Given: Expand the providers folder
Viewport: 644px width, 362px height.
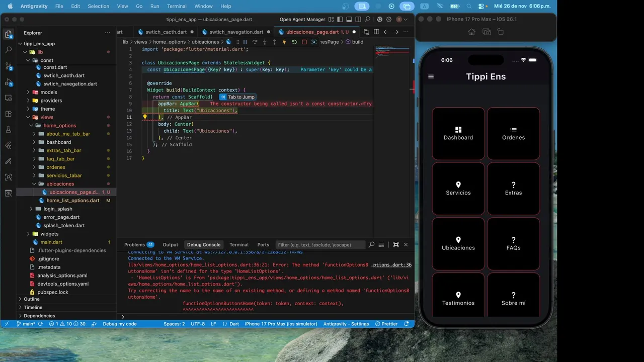Looking at the screenshot, I should (51, 101).
